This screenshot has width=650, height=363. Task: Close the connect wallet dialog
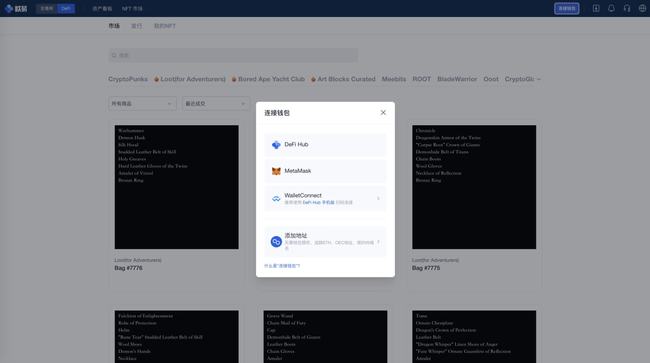coord(383,112)
